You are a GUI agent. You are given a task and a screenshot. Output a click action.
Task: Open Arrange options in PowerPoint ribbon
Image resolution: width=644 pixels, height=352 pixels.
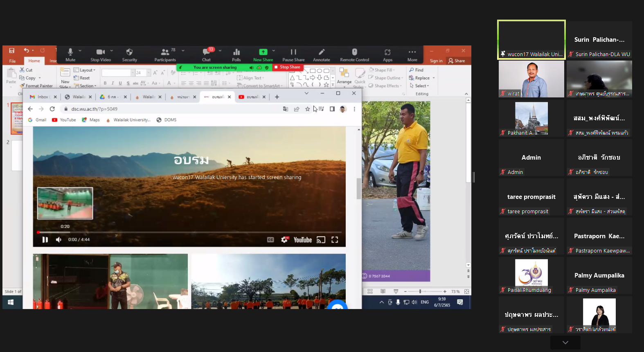tap(344, 77)
